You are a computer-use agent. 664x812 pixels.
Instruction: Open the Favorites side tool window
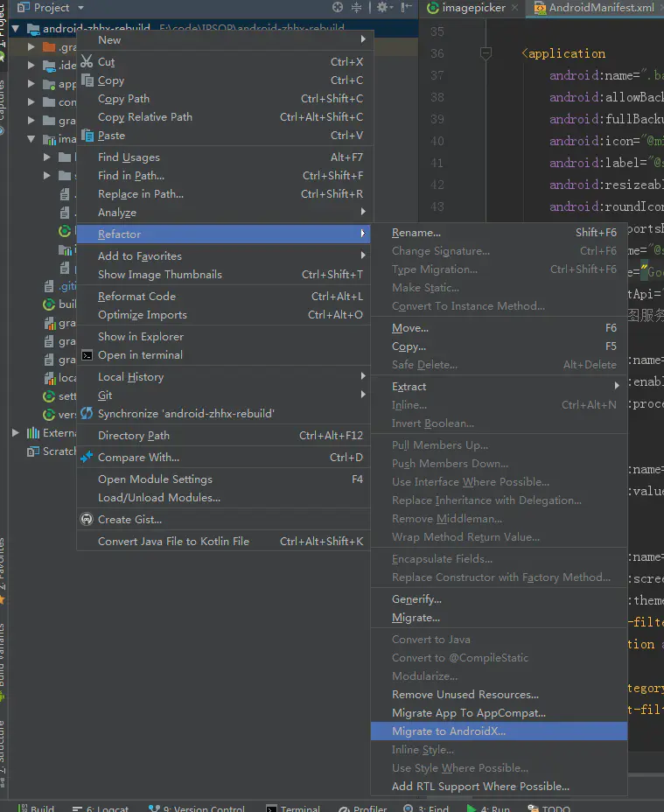coord(3,570)
